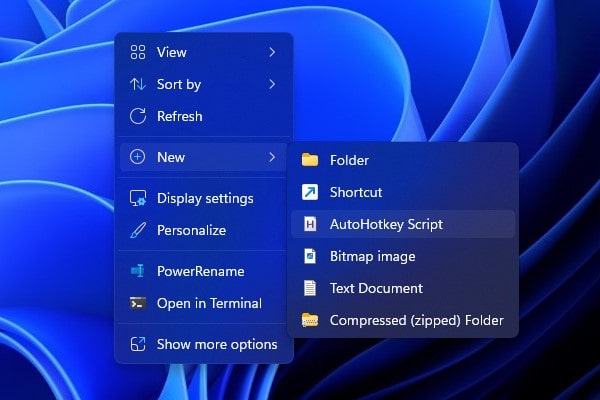
Task: Click the Personalize paintbrush icon
Action: [x=138, y=230]
